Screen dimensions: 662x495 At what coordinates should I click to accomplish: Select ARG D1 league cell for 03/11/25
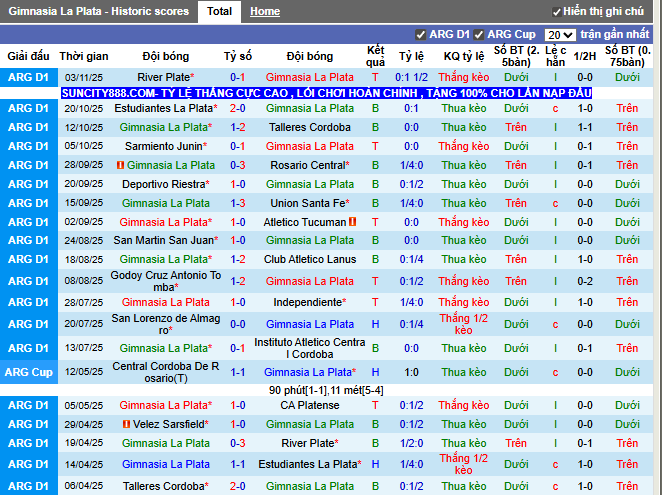(x=29, y=77)
